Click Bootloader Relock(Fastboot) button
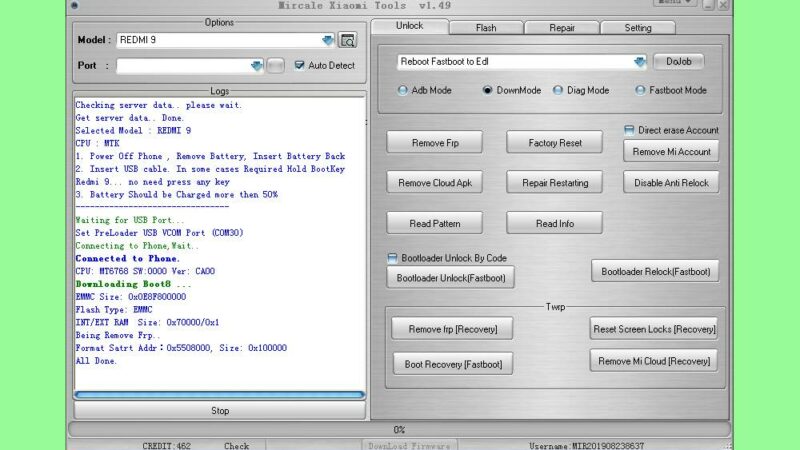 pos(655,271)
